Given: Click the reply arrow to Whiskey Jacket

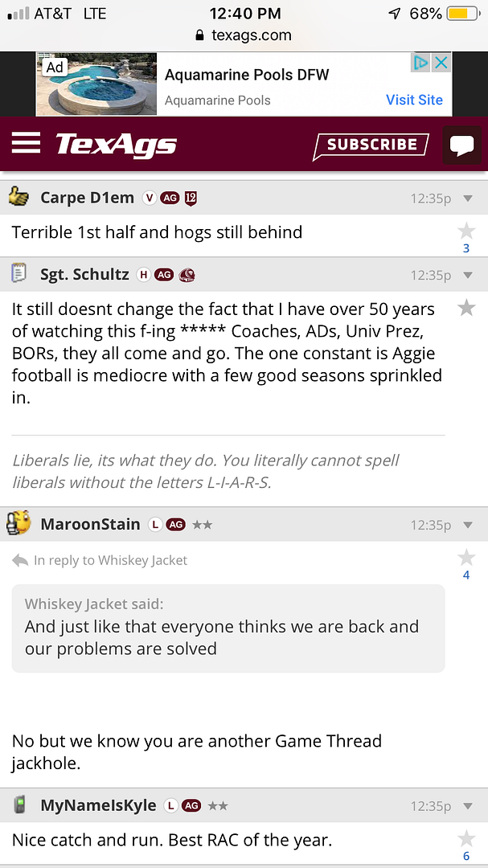Looking at the screenshot, I should pyautogui.click(x=20, y=560).
